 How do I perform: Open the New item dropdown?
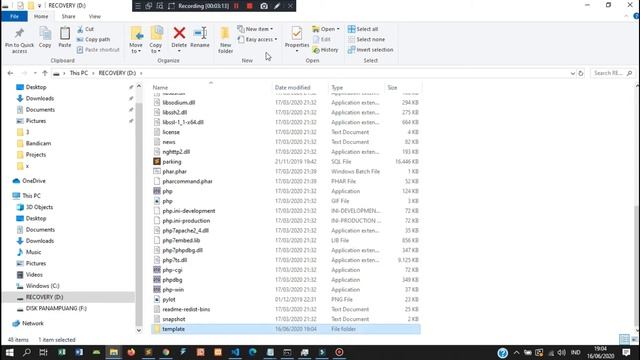coord(256,29)
